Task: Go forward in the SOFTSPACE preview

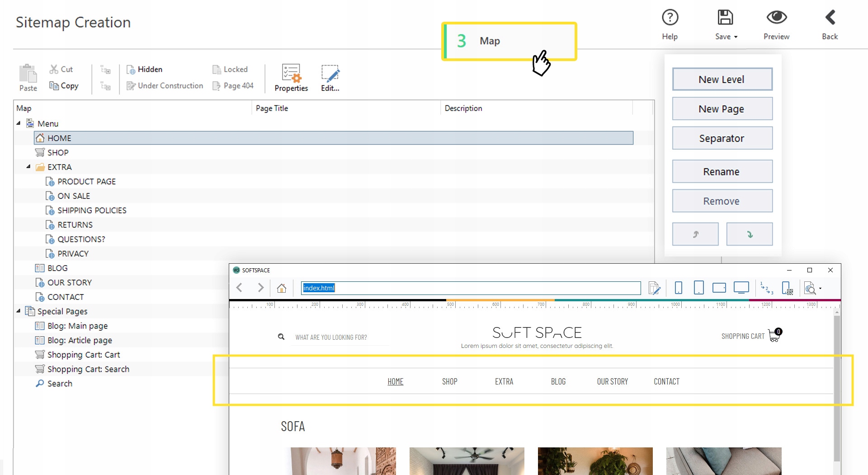Action: click(260, 288)
